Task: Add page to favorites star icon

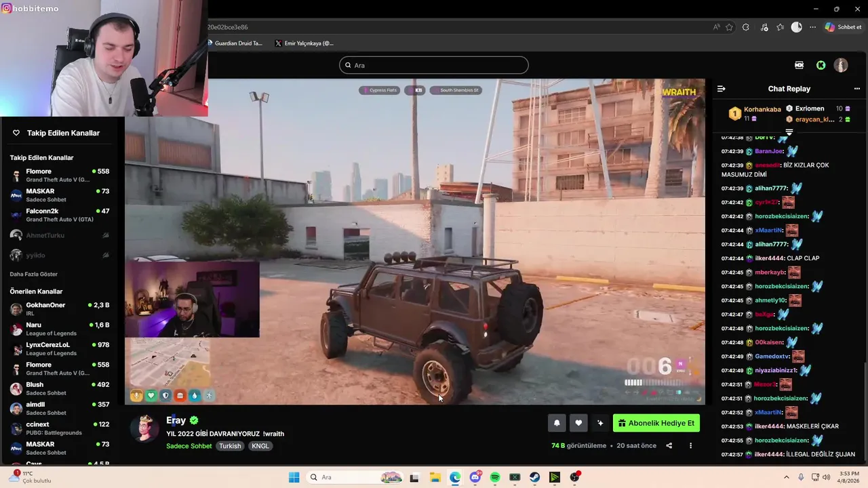Action: click(729, 27)
